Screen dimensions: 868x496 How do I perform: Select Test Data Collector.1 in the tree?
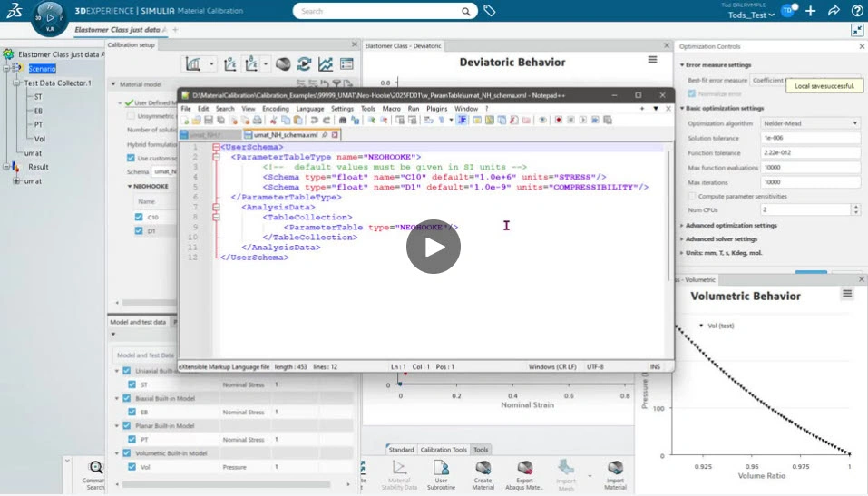57,83
